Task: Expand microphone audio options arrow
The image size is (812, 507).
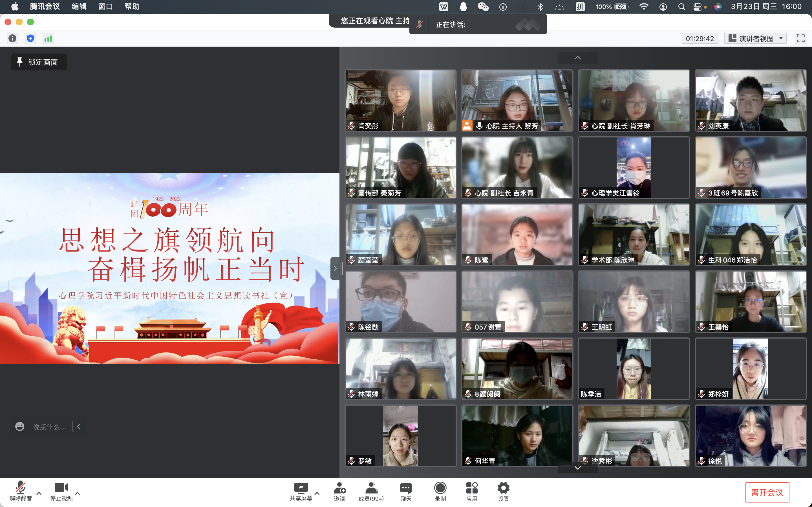Action: click(x=39, y=493)
